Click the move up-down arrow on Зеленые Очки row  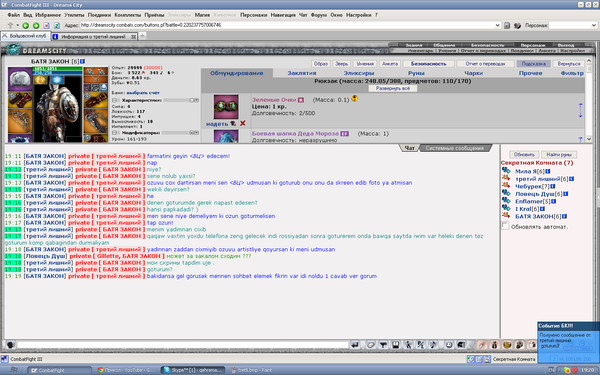(x=580, y=110)
